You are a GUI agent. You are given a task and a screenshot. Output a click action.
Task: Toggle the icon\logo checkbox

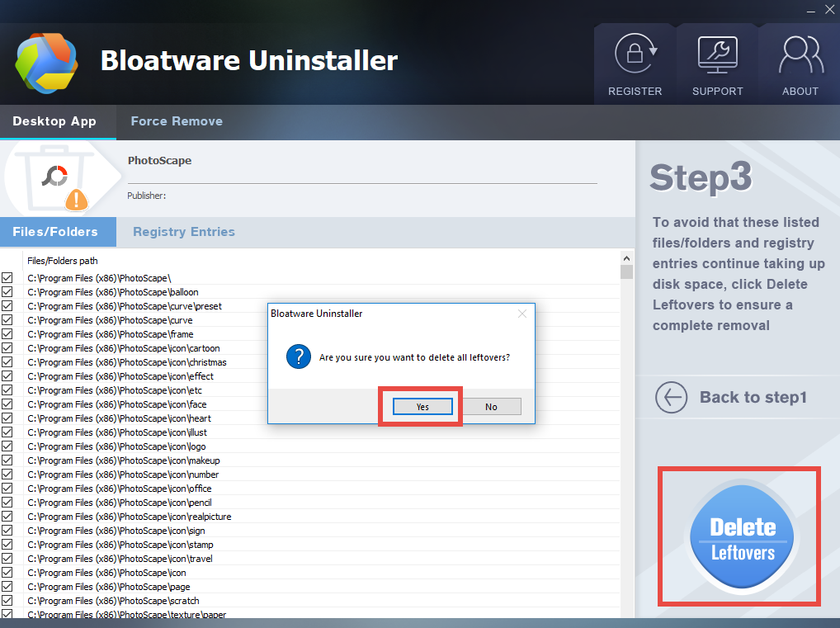coord(7,446)
